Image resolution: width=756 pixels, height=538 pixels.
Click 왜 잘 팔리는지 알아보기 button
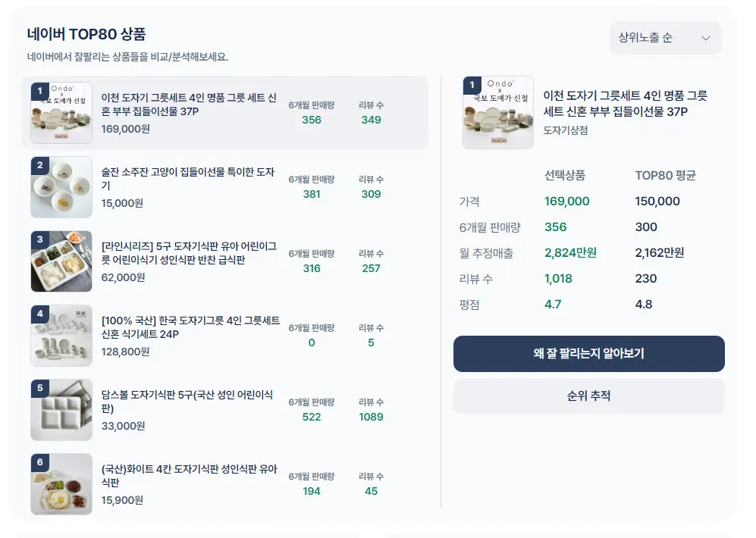(x=588, y=354)
